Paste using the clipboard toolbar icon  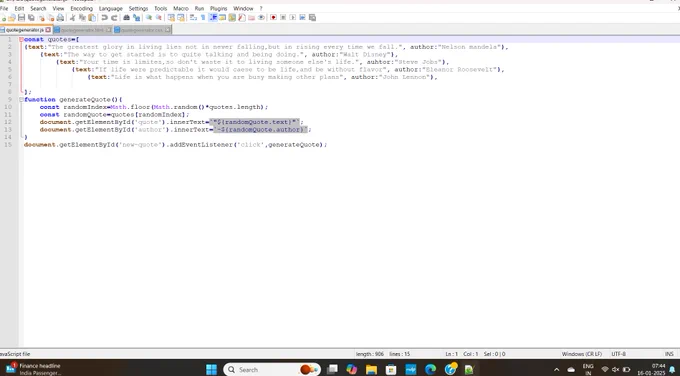[x=92, y=17]
